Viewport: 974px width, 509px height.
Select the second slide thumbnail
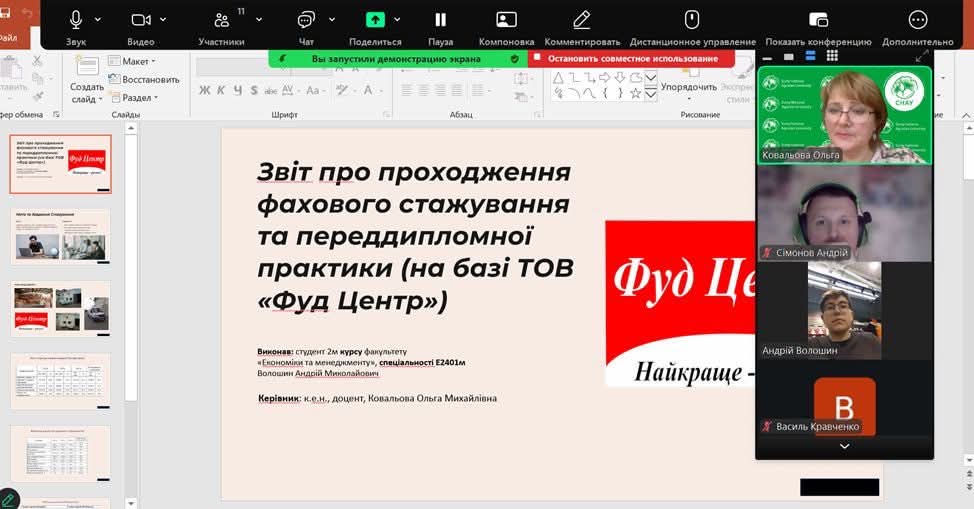[61, 236]
